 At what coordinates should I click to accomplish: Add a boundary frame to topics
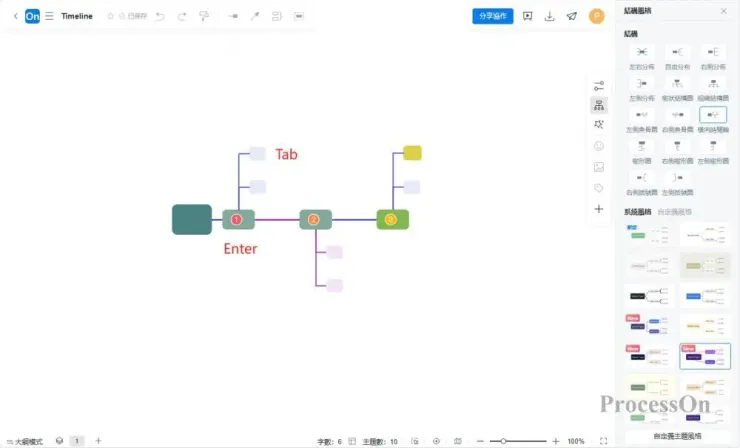tap(299, 16)
